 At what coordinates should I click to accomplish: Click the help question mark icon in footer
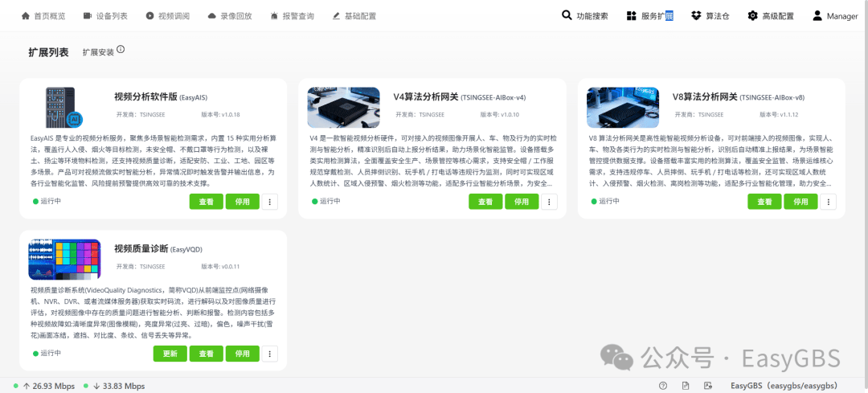click(663, 386)
